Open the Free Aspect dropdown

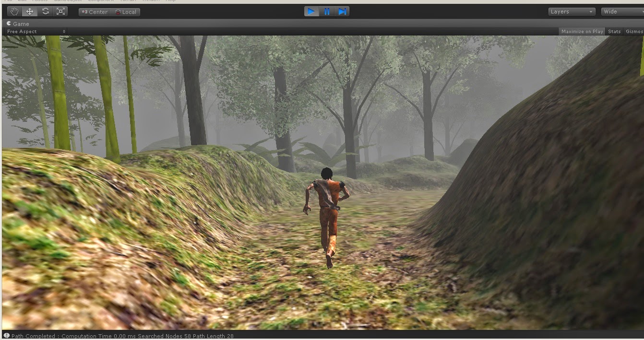(36, 32)
